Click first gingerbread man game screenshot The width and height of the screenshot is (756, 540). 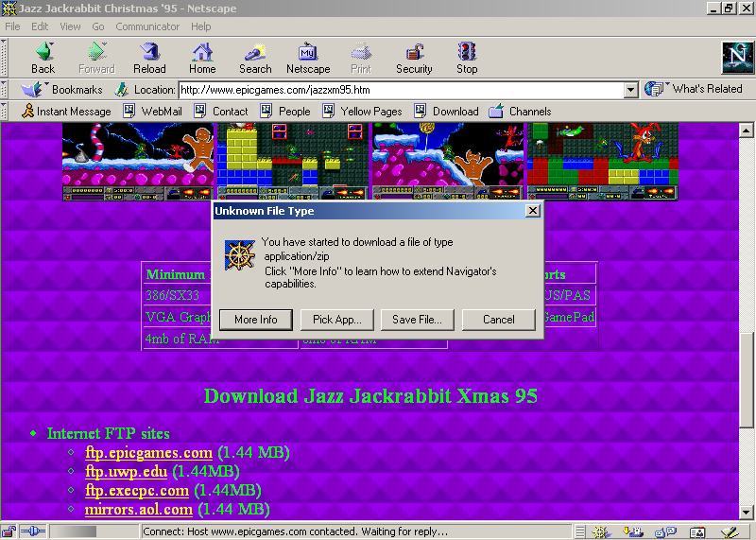(x=138, y=162)
